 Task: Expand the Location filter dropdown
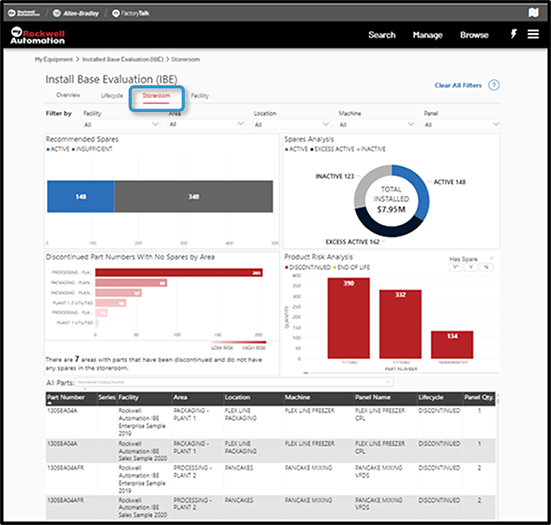(291, 124)
